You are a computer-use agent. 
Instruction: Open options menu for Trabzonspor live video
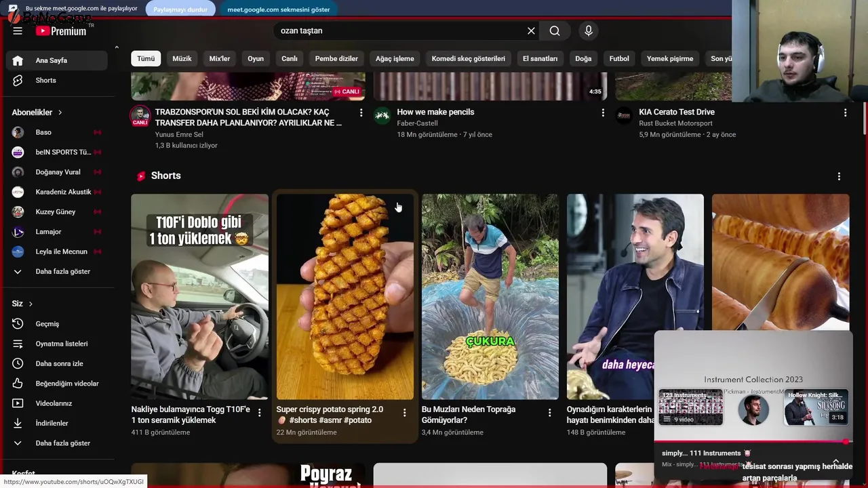pos(361,113)
